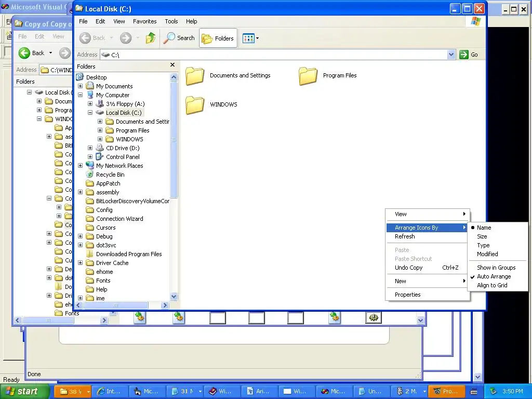Select Connection Wizard folder in tree

point(119,219)
